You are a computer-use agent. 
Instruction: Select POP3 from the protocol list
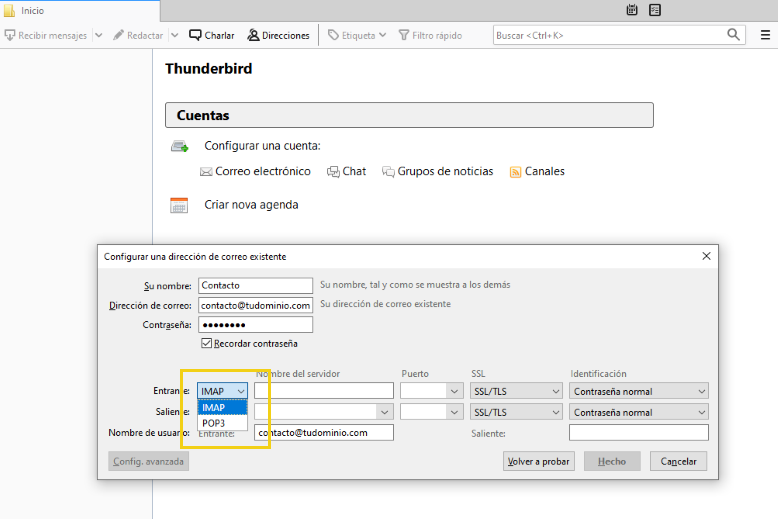point(222,423)
